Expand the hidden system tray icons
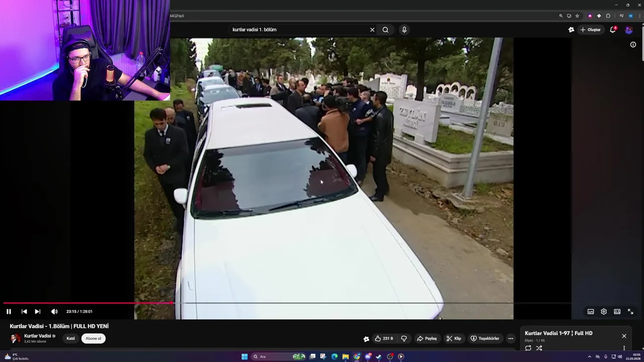644x362 pixels. coord(590,356)
